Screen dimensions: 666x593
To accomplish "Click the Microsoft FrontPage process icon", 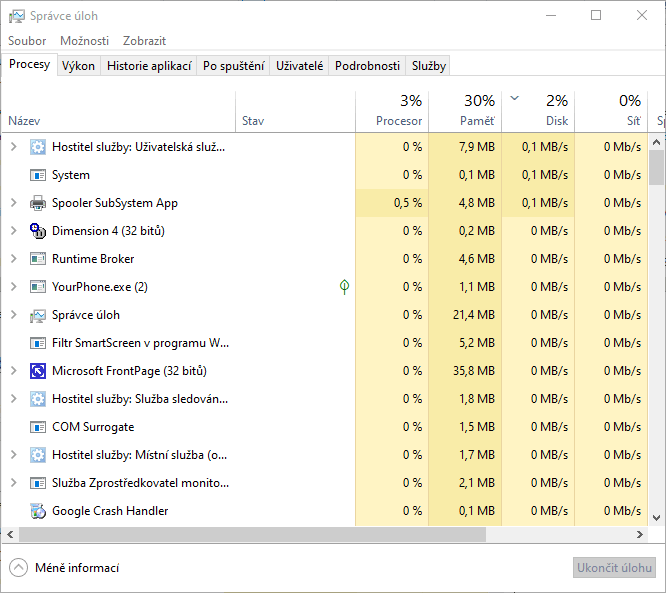I will point(38,371).
